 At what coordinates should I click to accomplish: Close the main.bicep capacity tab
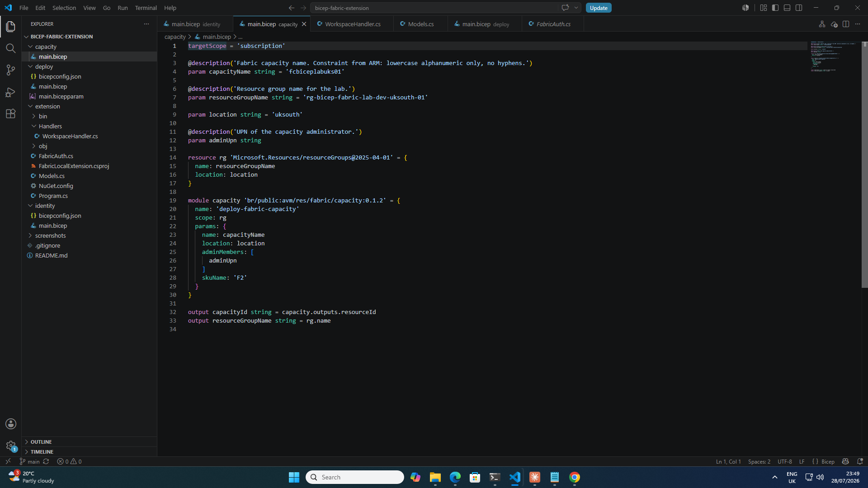click(x=304, y=24)
